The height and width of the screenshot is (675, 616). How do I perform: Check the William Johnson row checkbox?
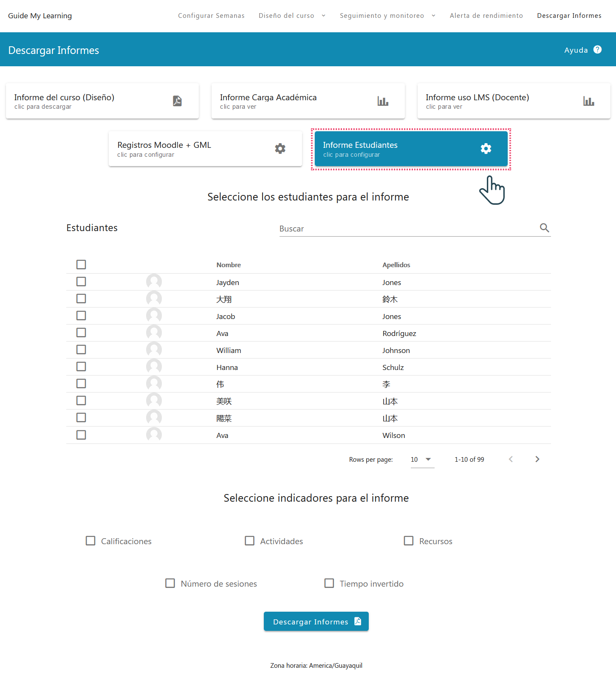81,350
